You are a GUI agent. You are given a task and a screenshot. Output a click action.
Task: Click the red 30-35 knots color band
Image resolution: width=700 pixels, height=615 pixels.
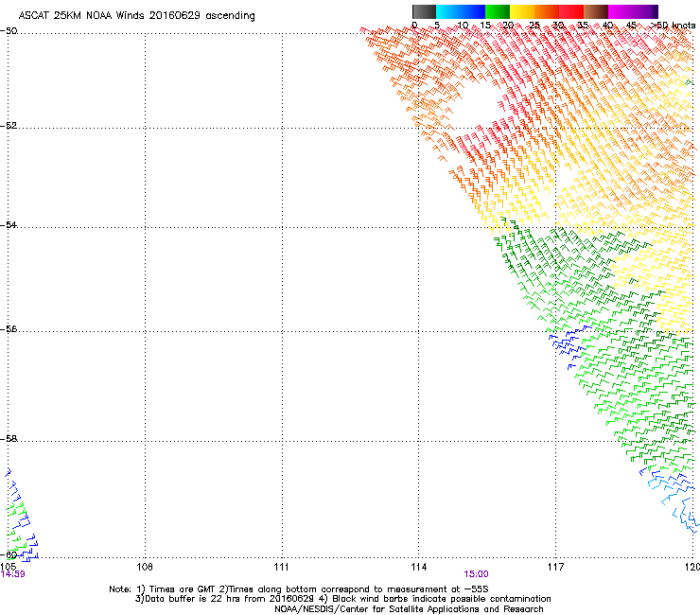pos(571,11)
